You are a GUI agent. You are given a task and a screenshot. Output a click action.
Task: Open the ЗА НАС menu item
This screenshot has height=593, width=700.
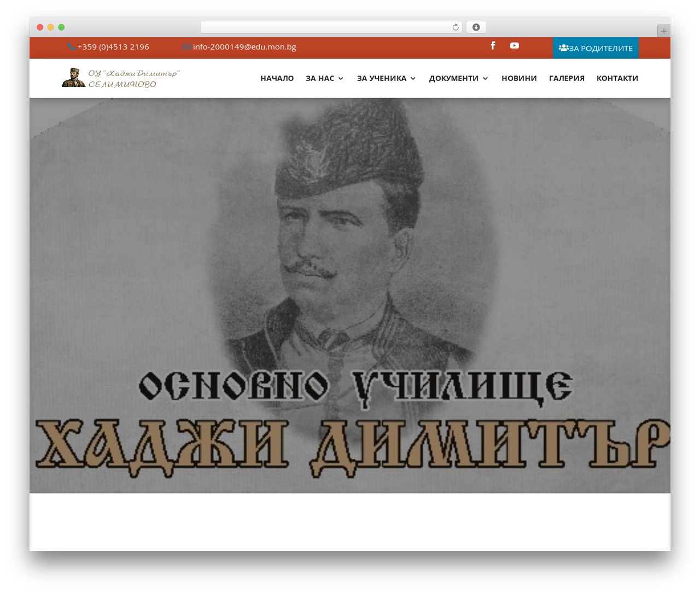click(x=320, y=78)
